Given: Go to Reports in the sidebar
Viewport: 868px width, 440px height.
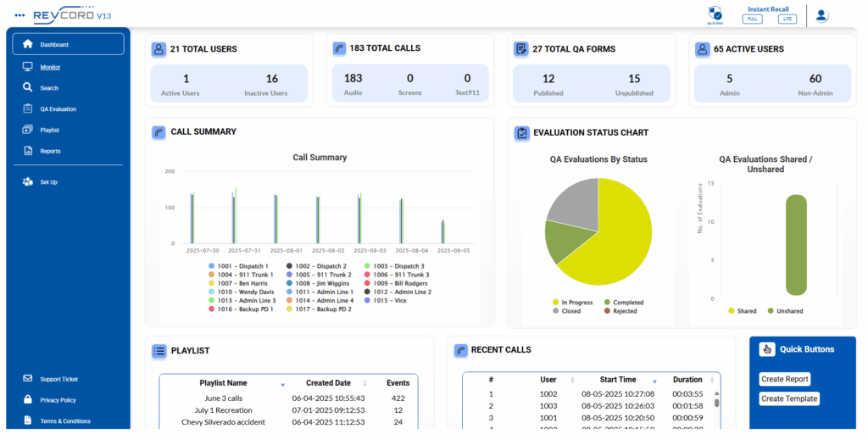Looking at the screenshot, I should point(50,151).
